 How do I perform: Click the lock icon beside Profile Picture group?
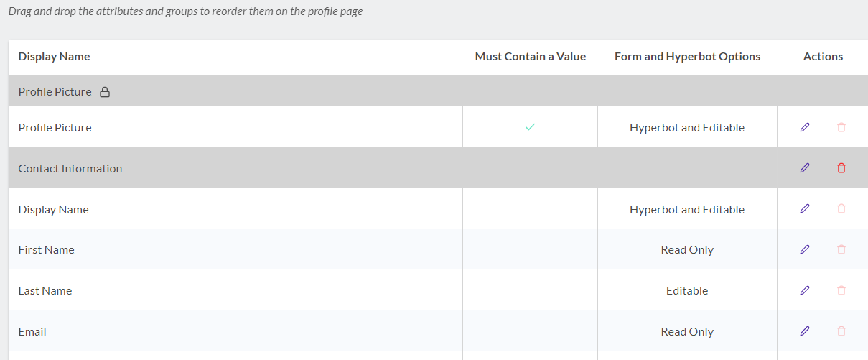tap(105, 92)
